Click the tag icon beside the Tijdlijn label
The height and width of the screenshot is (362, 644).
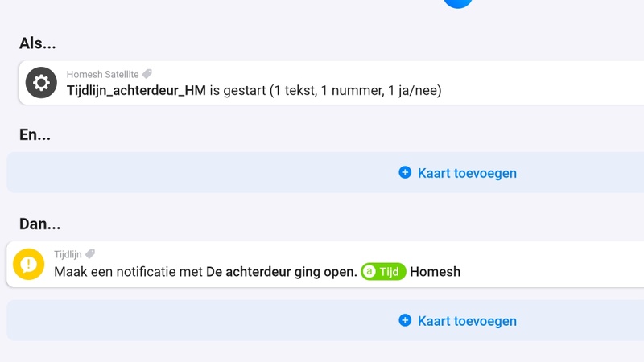pyautogui.click(x=90, y=254)
